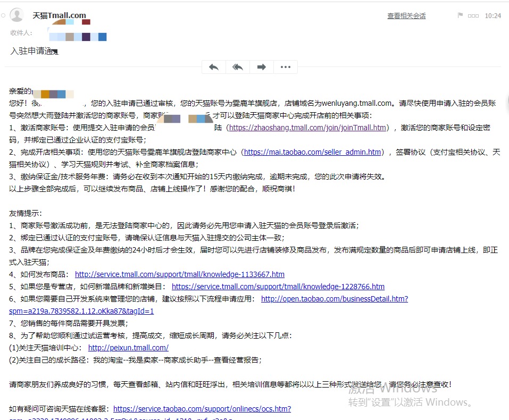Click the line starting (2)关注自己的成长路径
This screenshot has height=420, width=509.
tap(136, 360)
